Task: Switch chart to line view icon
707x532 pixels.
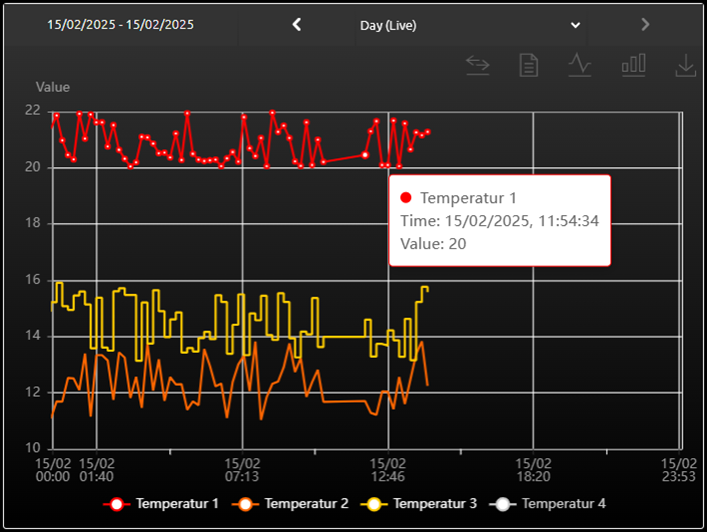Action: click(580, 65)
